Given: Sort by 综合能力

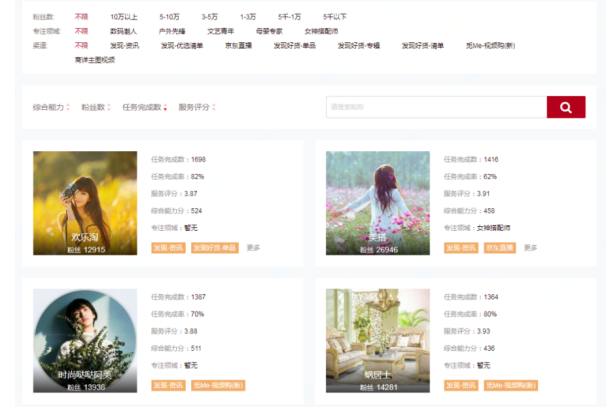Looking at the screenshot, I should (51, 107).
